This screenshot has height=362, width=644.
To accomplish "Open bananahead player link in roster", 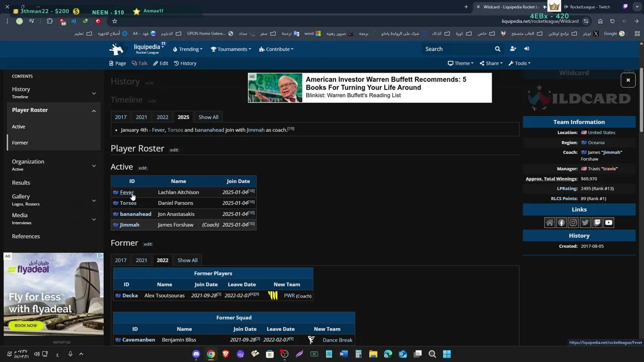I will 135,214.
